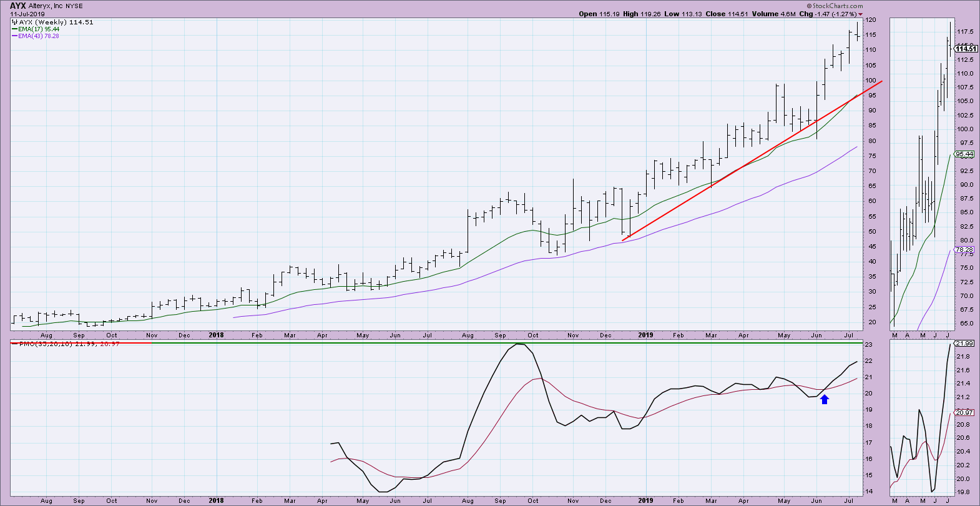Click the 23 label on the PMO axis
This screenshot has width=980, height=506.
pos(868,345)
